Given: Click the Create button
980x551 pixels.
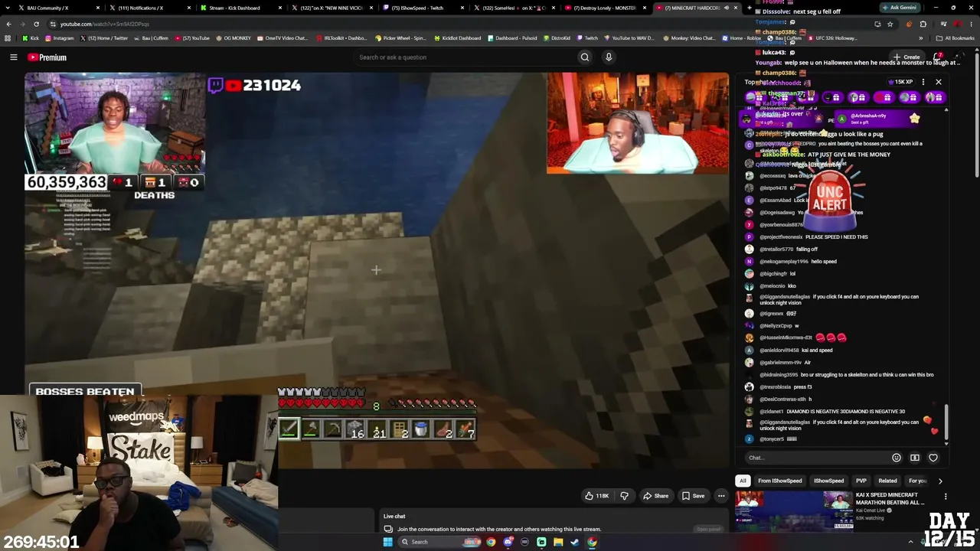Looking at the screenshot, I should (906, 57).
